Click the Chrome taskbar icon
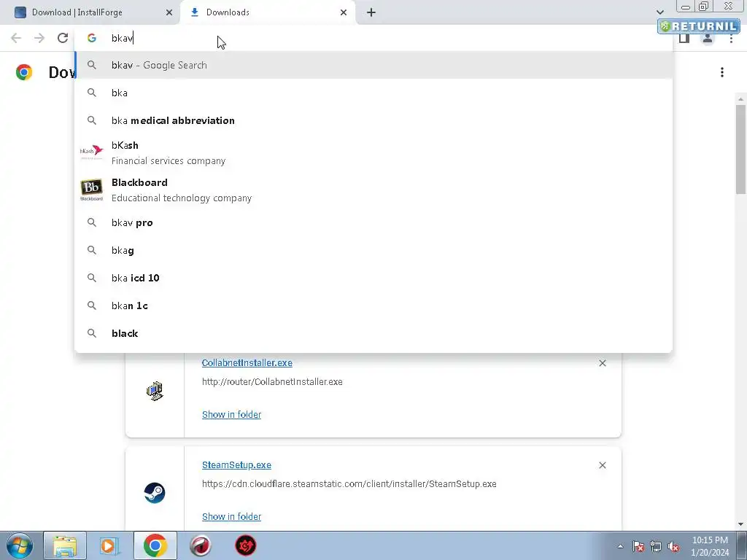 [155, 545]
